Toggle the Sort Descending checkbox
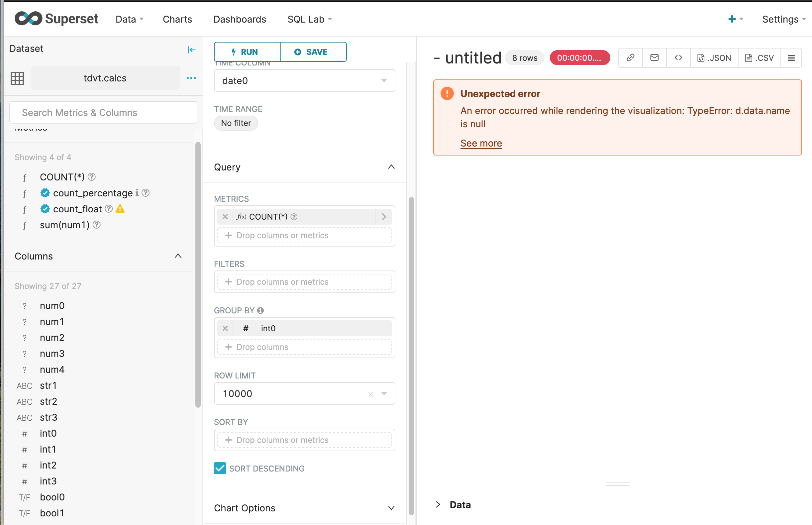Viewport: 812px width, 525px height. (220, 468)
